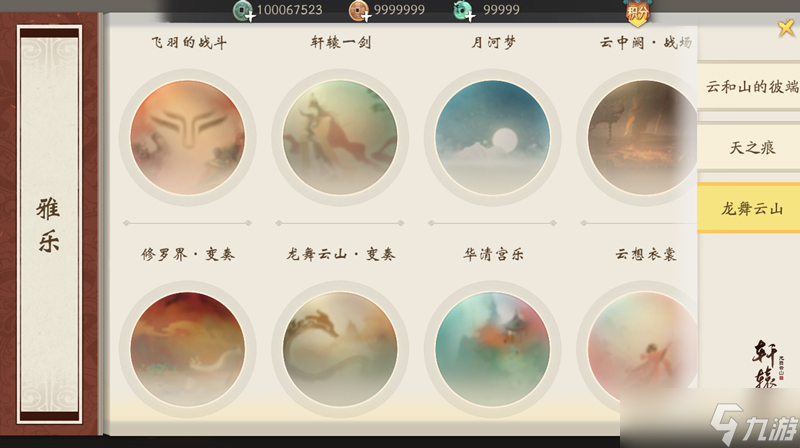Play the 龙舞云山·变奏 track disc
The width and height of the screenshot is (800, 448).
[x=340, y=349]
